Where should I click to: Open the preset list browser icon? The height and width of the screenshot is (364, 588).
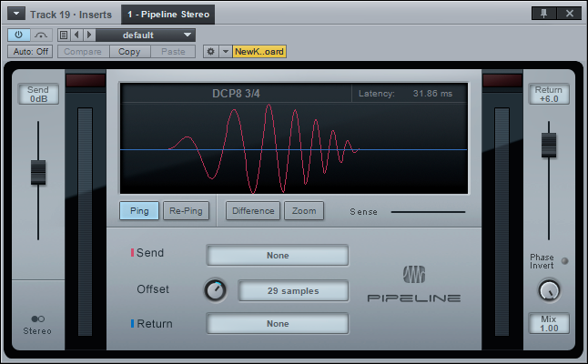tap(64, 35)
